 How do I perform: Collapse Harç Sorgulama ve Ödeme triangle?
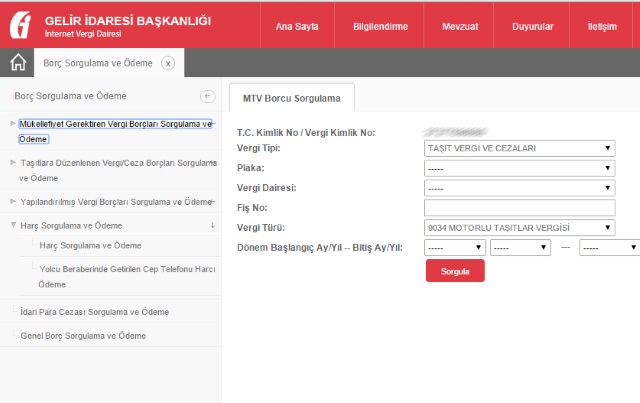(13, 225)
